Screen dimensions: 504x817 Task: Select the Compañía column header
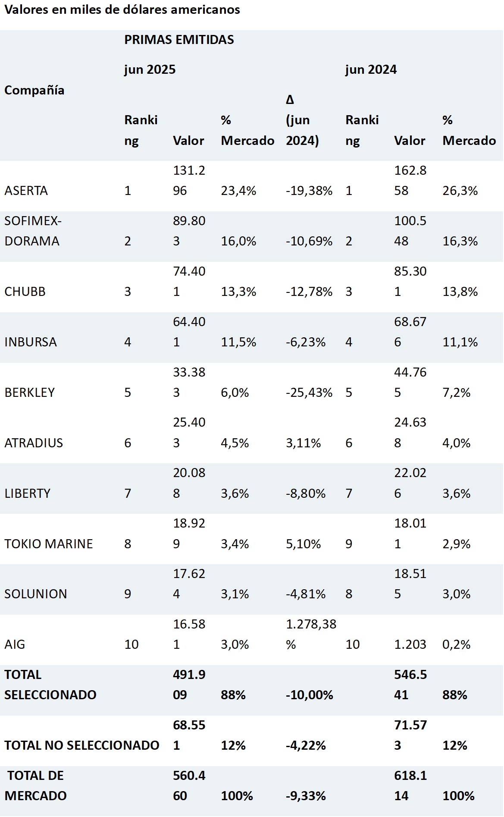[34, 90]
